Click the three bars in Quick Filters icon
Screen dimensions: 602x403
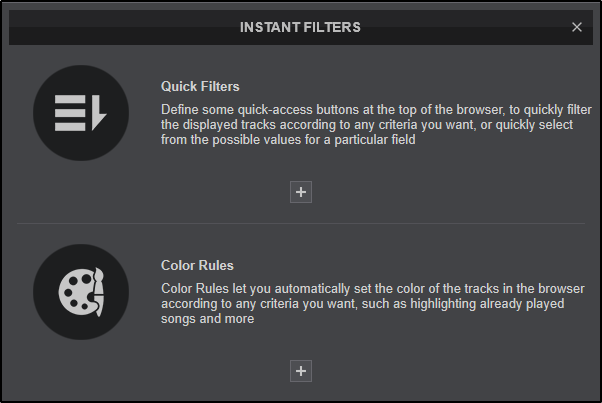click(x=70, y=112)
